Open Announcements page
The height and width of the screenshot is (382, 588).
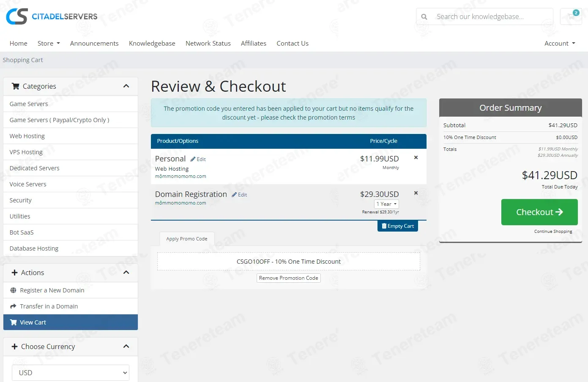pyautogui.click(x=94, y=44)
